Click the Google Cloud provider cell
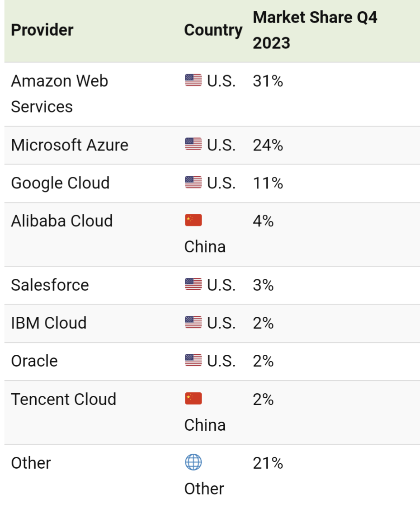 pos(60,183)
